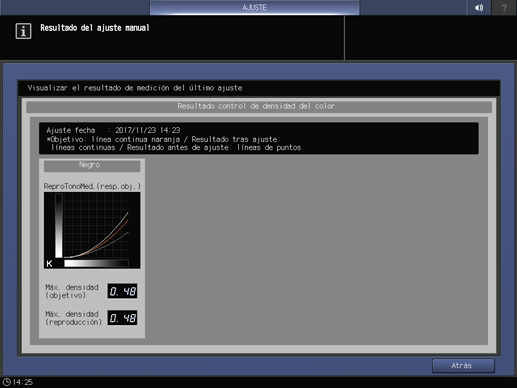The height and width of the screenshot is (388, 517).
Task: Click the clock icon beside 14:25
Action: click(x=7, y=382)
